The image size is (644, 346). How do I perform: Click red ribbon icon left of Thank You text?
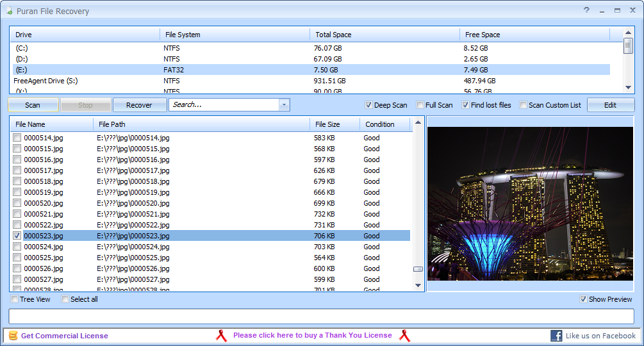click(221, 336)
